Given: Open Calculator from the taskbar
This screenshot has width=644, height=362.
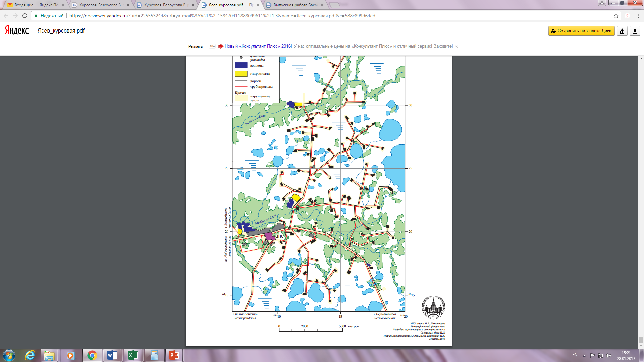Looking at the screenshot, I should pyautogui.click(x=154, y=355).
